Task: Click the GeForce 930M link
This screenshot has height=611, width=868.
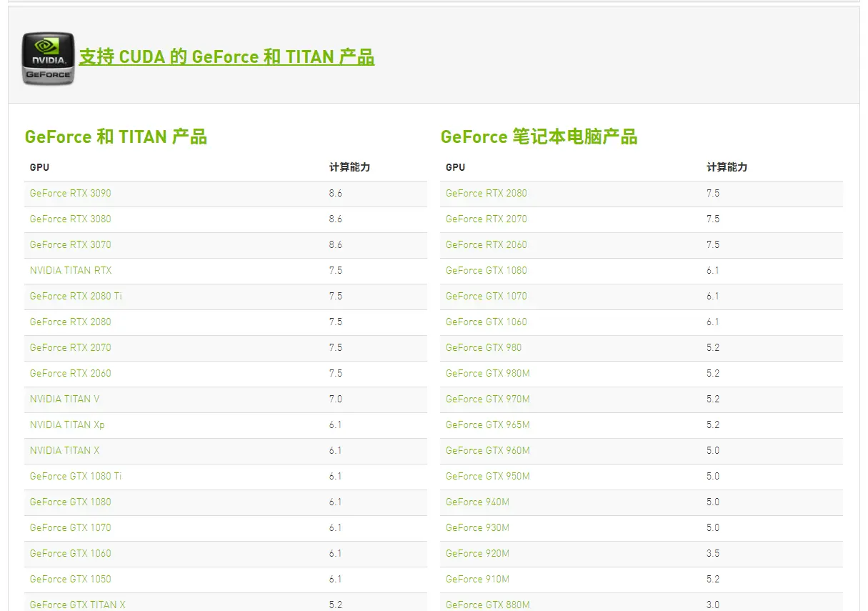Action: click(477, 527)
